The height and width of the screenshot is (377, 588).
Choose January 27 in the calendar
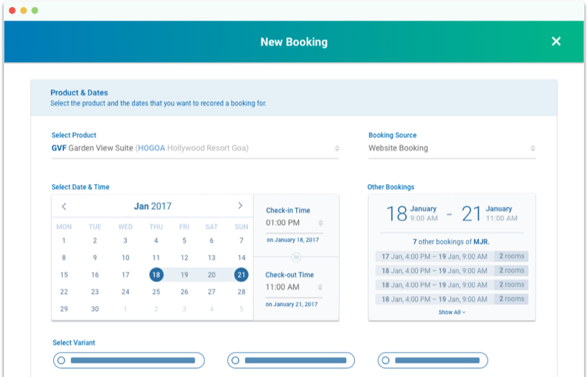(x=212, y=292)
